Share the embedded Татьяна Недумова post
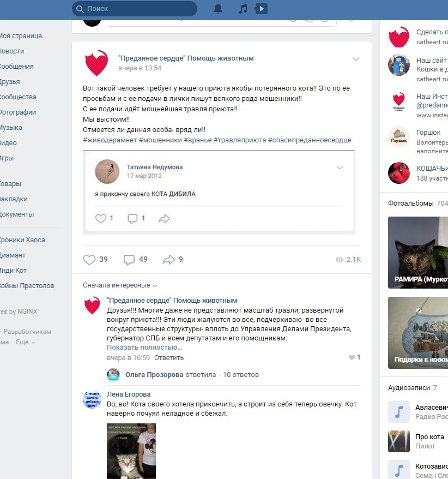The width and height of the screenshot is (448, 479). click(x=164, y=218)
